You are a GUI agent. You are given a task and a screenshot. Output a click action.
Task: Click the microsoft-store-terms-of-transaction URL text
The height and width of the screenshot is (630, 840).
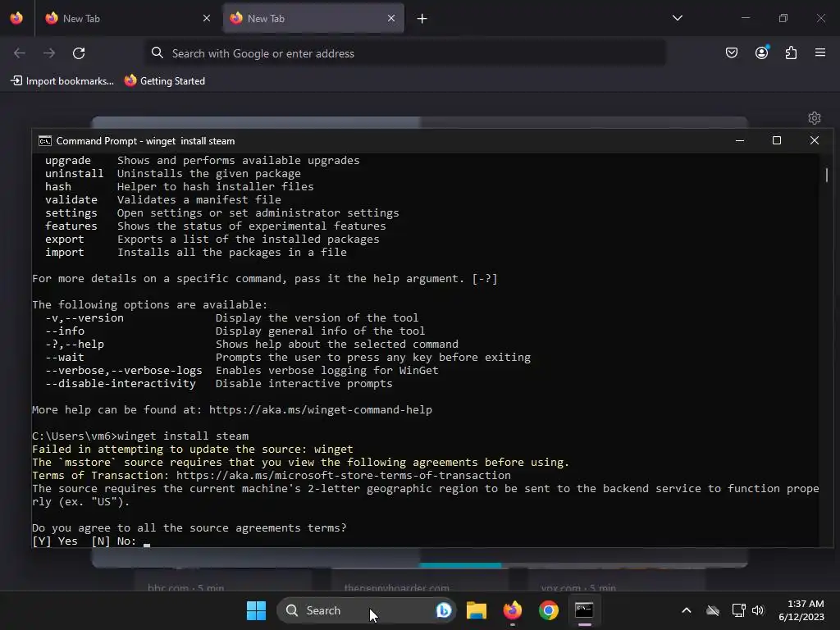tap(344, 475)
